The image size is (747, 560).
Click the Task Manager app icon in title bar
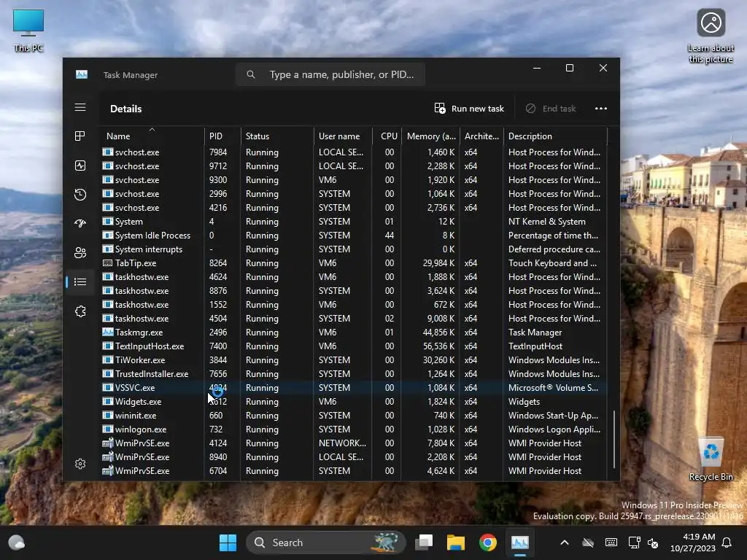click(x=82, y=75)
